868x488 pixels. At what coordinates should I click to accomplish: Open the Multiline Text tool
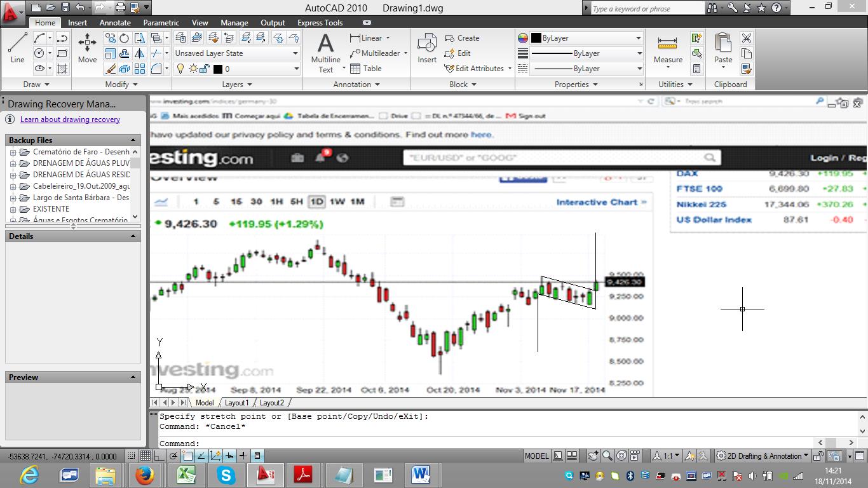pos(325,52)
